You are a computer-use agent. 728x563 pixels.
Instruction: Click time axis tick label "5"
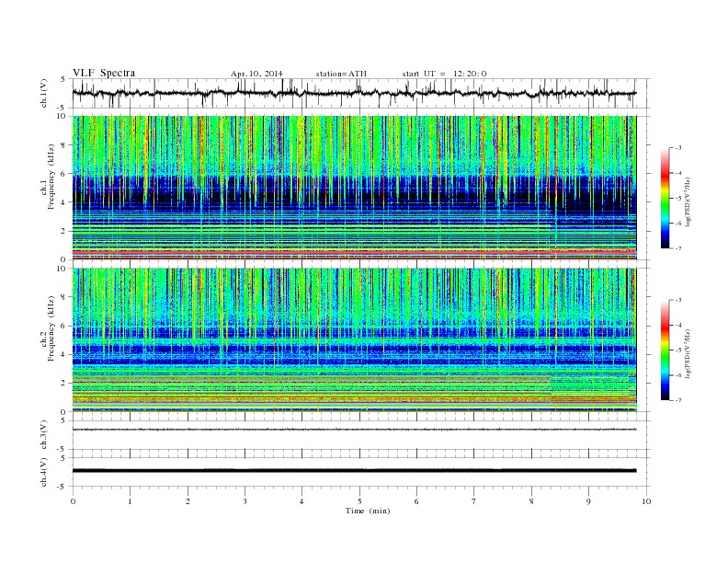point(359,501)
